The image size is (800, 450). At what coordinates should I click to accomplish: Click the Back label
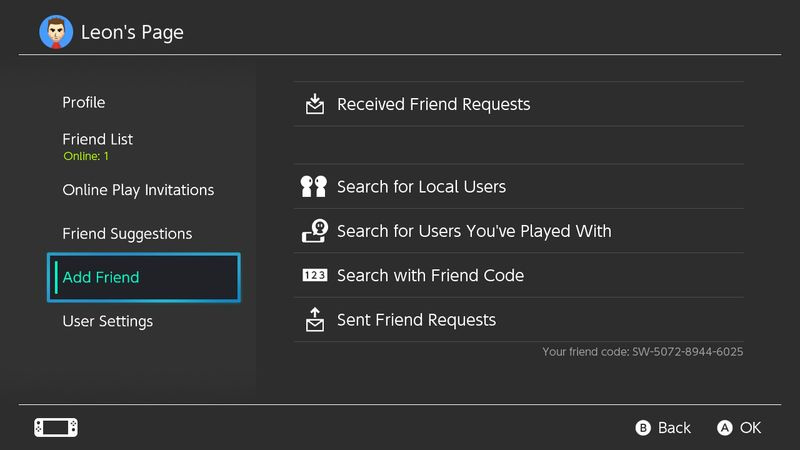674,428
